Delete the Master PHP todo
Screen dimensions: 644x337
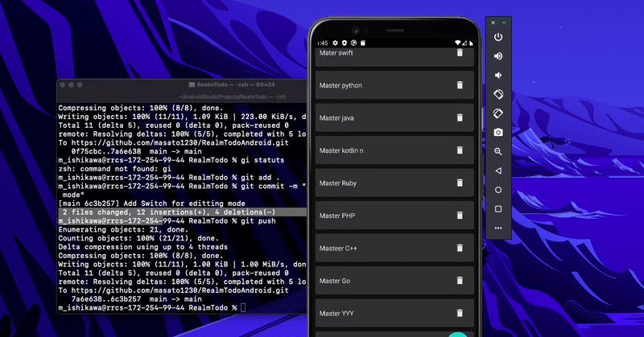point(460,215)
